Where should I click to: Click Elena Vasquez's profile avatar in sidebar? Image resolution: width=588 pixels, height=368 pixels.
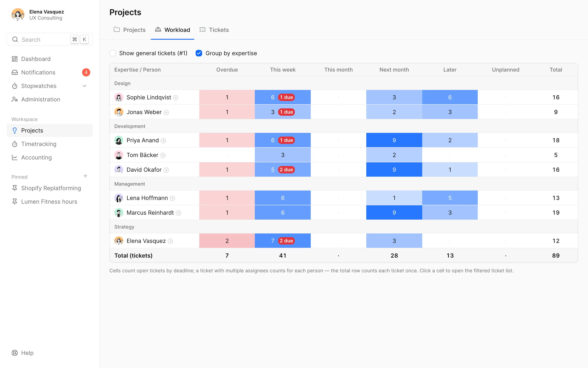click(x=18, y=15)
